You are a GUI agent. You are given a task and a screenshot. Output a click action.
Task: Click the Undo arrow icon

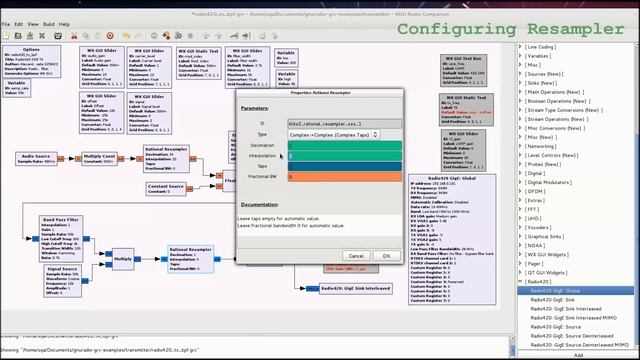(x=126, y=36)
